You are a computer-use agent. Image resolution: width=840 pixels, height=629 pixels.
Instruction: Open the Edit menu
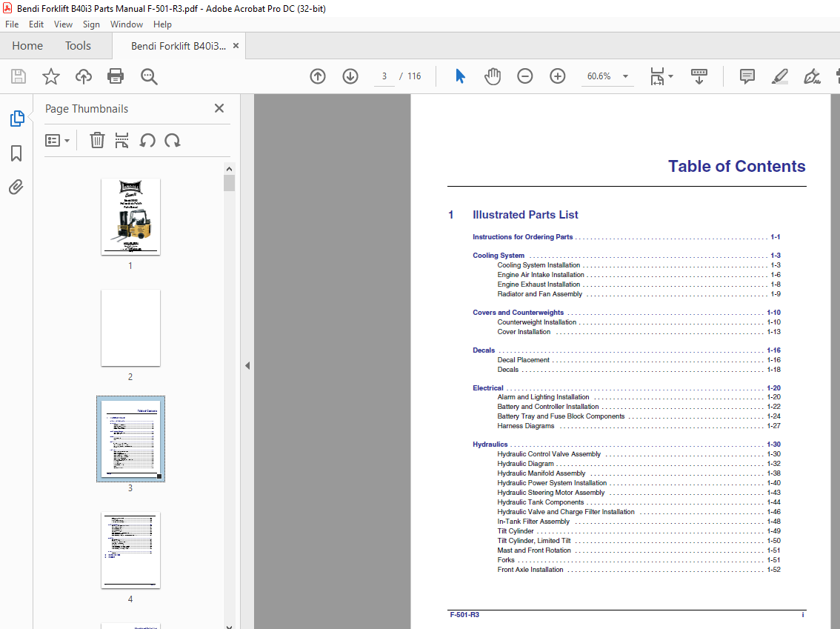(x=36, y=24)
